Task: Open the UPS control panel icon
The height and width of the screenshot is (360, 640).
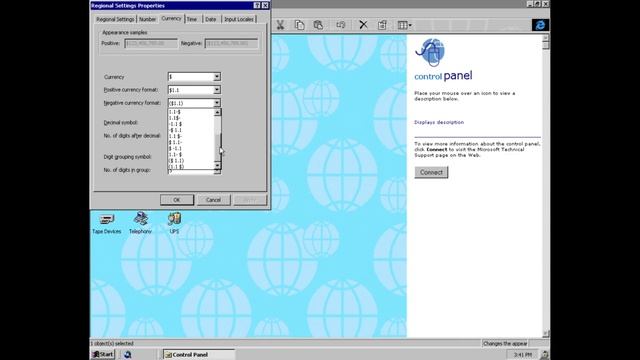Action: [174, 223]
